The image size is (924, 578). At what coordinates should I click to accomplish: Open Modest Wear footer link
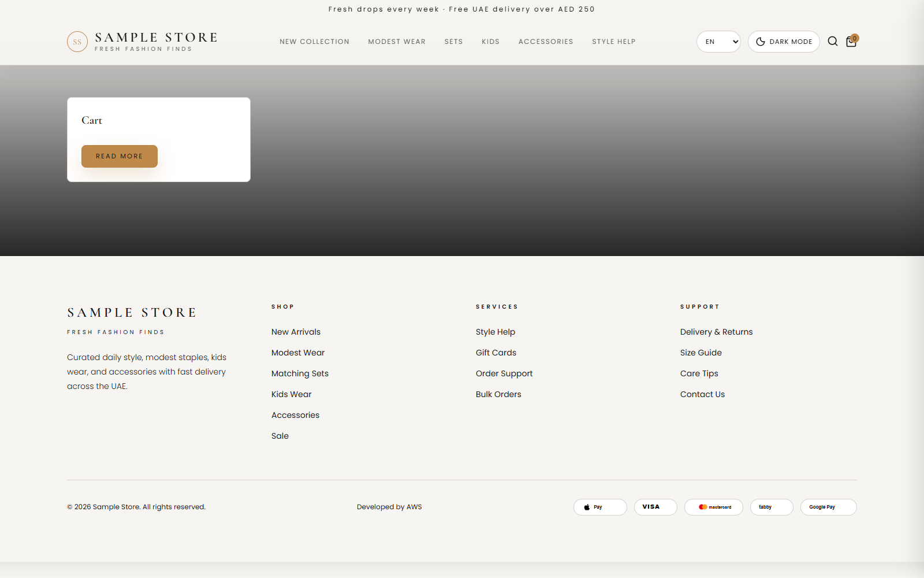click(298, 353)
